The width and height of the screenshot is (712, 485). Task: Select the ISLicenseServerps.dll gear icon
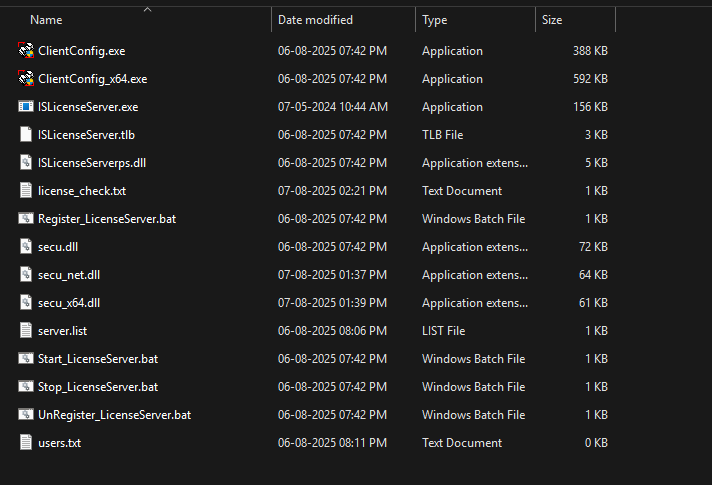26,163
